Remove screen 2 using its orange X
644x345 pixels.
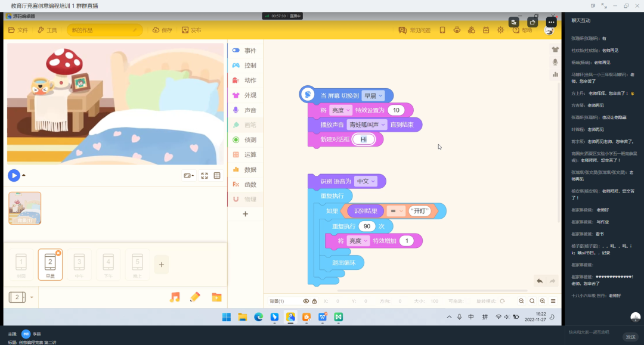coord(58,253)
